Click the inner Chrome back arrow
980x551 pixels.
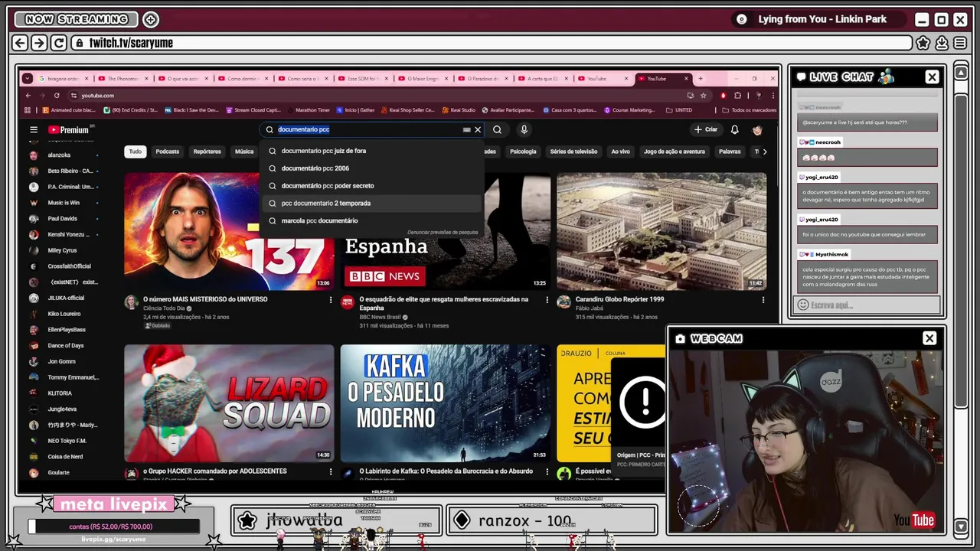[x=28, y=96]
